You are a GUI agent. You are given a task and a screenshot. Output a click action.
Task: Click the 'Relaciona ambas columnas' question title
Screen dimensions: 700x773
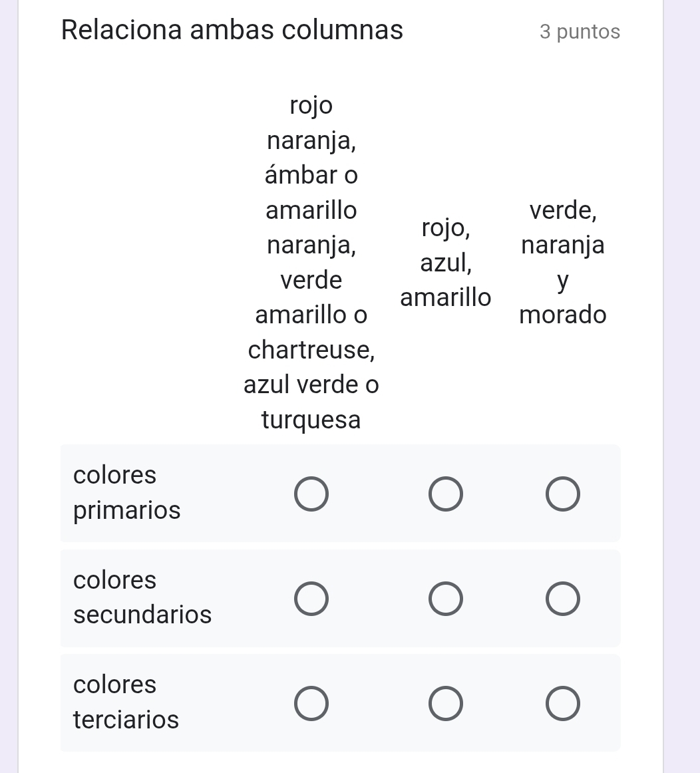pyautogui.click(x=232, y=30)
